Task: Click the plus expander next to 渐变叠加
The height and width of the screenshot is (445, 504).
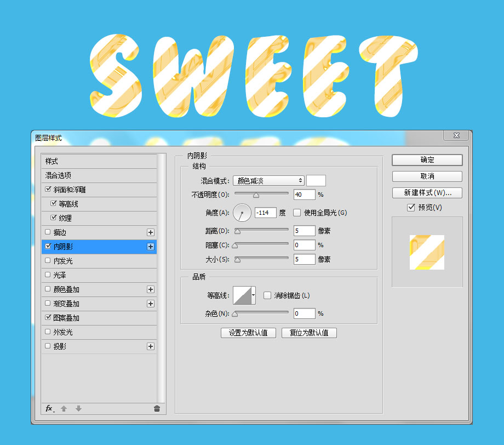Action: (x=151, y=303)
